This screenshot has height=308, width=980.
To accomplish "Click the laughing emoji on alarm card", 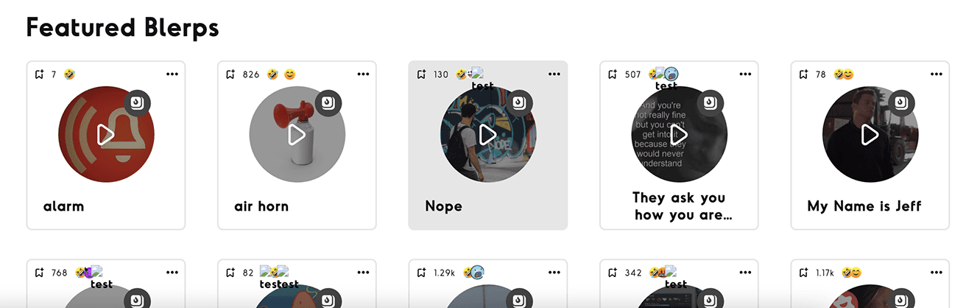I will coord(69,74).
